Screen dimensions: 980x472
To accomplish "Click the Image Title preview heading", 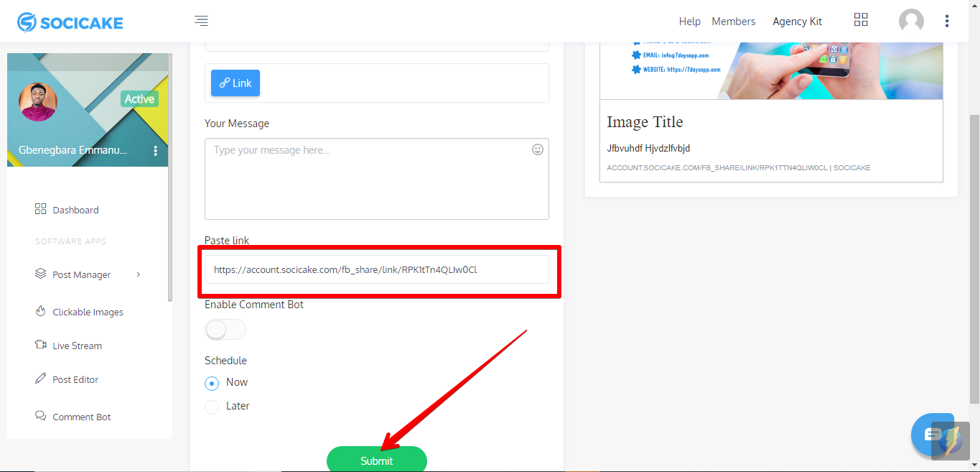I will (645, 122).
